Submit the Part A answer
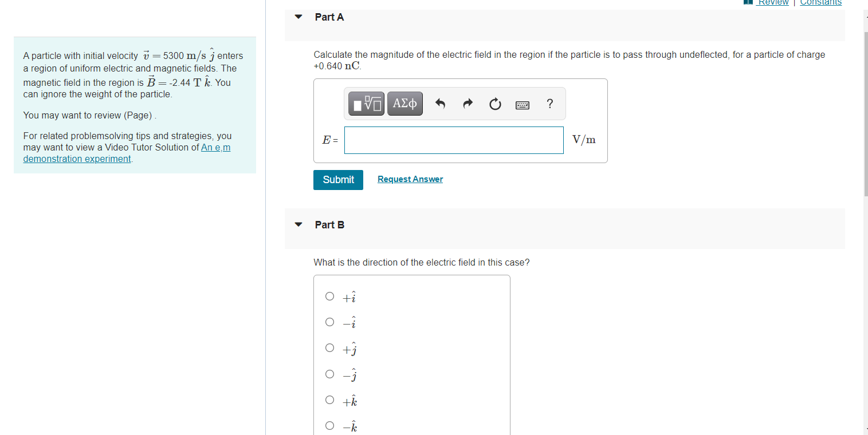The image size is (868, 435). (337, 180)
